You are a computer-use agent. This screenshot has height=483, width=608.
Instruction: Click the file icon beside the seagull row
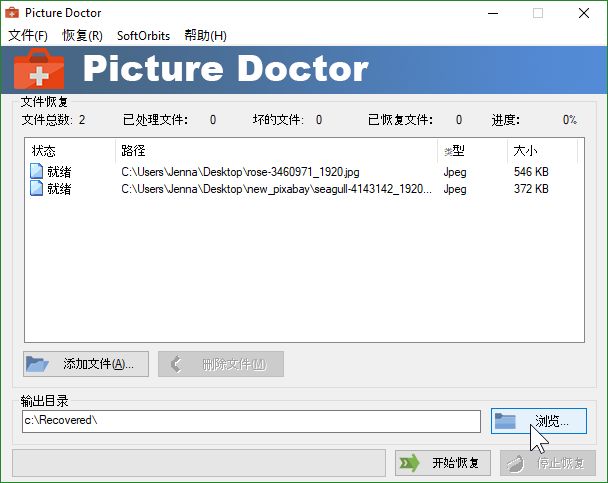(36, 188)
